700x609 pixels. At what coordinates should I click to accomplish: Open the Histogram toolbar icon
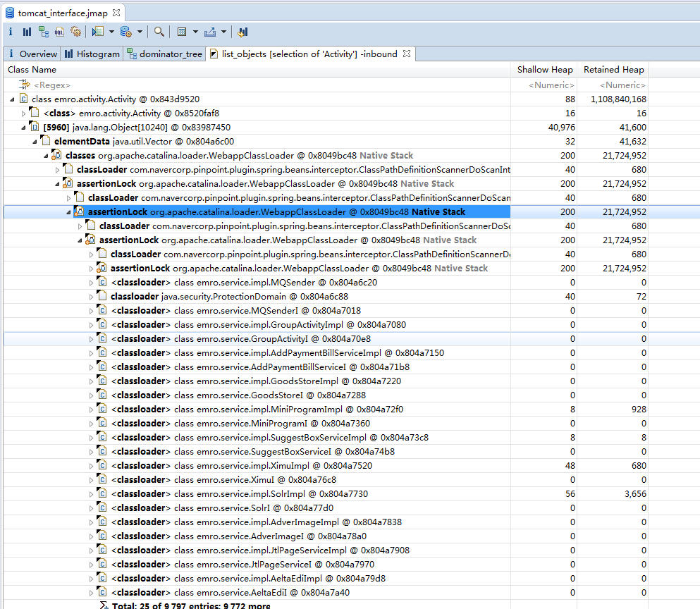coord(27,32)
